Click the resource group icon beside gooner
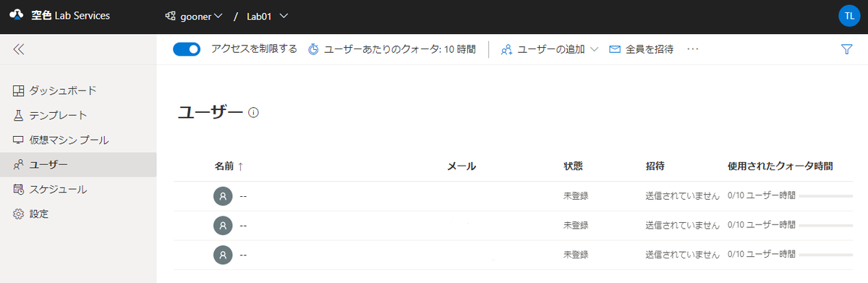The width and height of the screenshot is (868, 283). coord(171,16)
